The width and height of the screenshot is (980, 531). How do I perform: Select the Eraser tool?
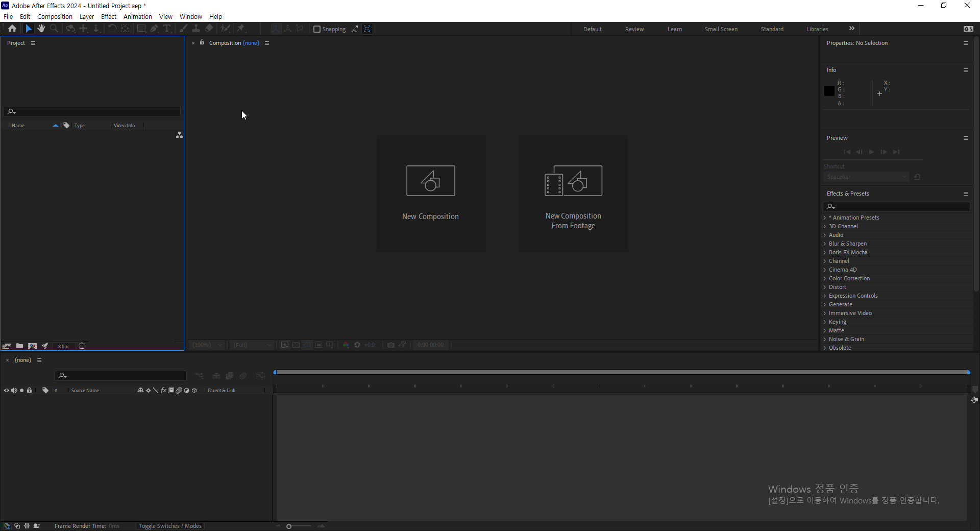pos(209,29)
